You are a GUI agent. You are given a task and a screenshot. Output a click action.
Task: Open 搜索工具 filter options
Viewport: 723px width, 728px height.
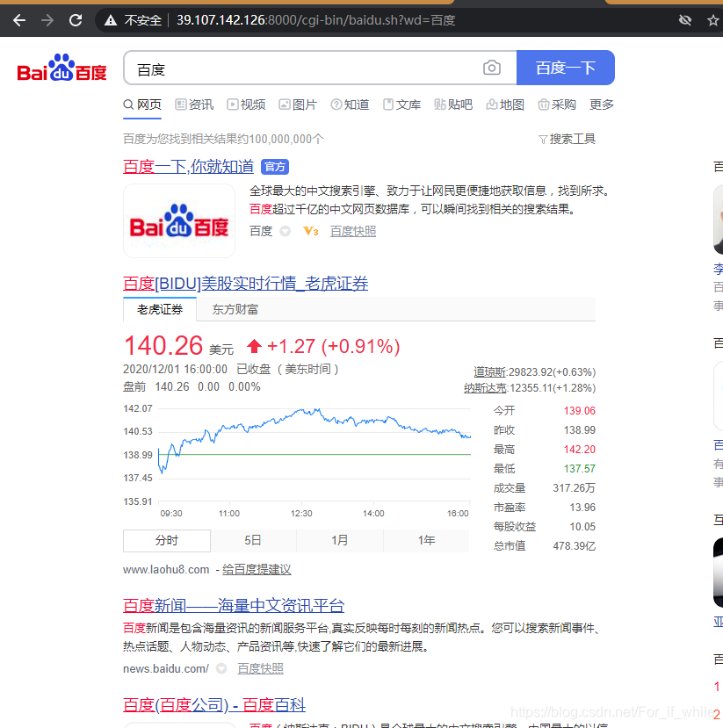click(567, 139)
